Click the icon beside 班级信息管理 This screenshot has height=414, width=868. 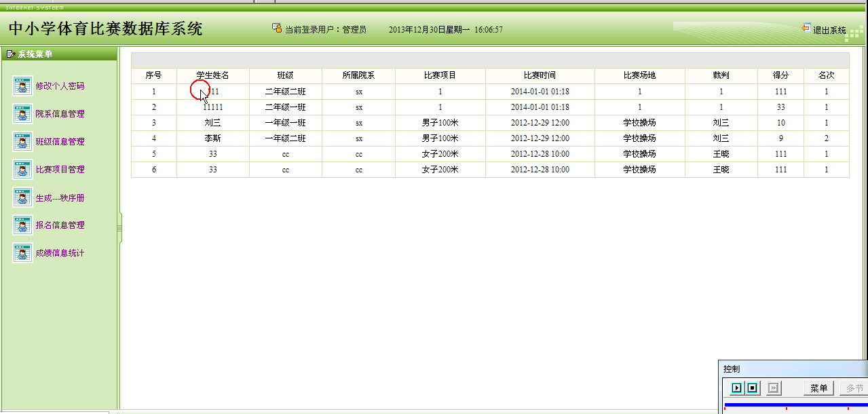pyautogui.click(x=22, y=142)
